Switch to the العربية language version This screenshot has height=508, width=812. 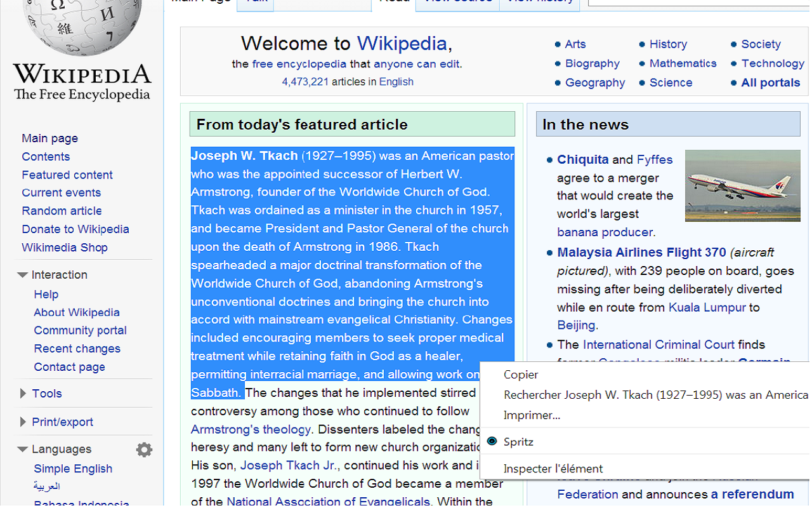[47, 486]
